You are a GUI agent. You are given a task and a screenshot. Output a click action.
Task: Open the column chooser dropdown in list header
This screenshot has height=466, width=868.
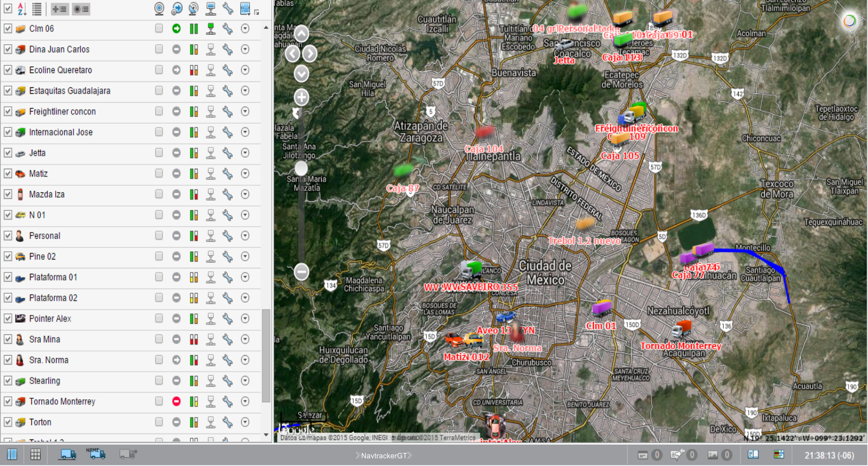point(247,9)
